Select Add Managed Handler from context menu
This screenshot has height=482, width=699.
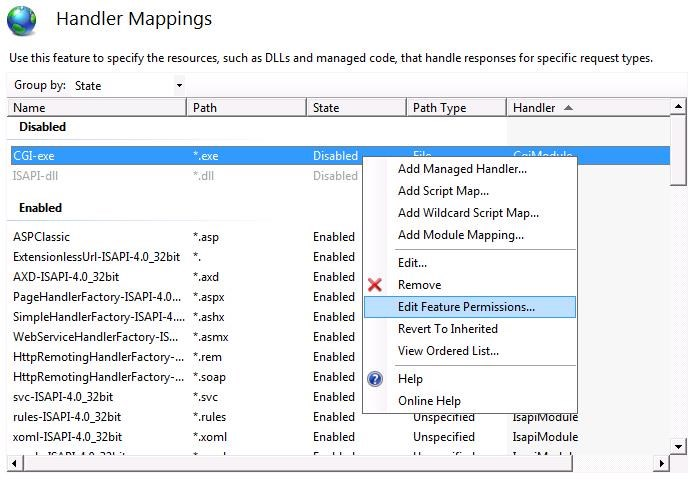click(462, 169)
